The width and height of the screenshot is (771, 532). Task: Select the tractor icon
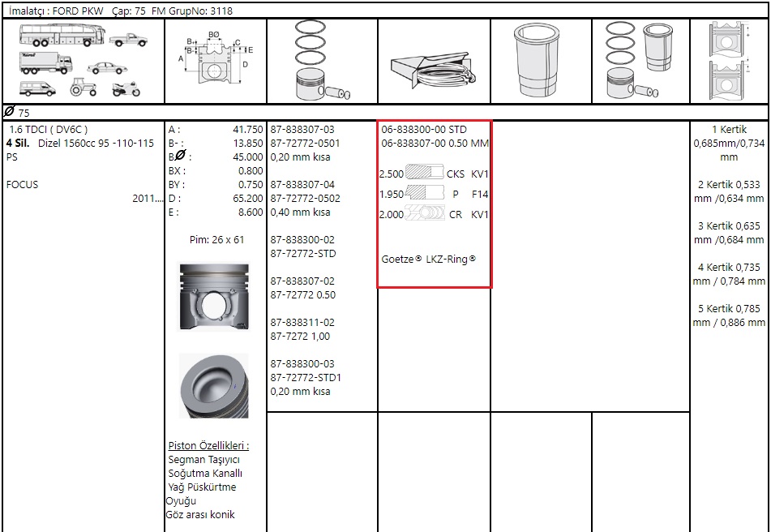[x=83, y=88]
